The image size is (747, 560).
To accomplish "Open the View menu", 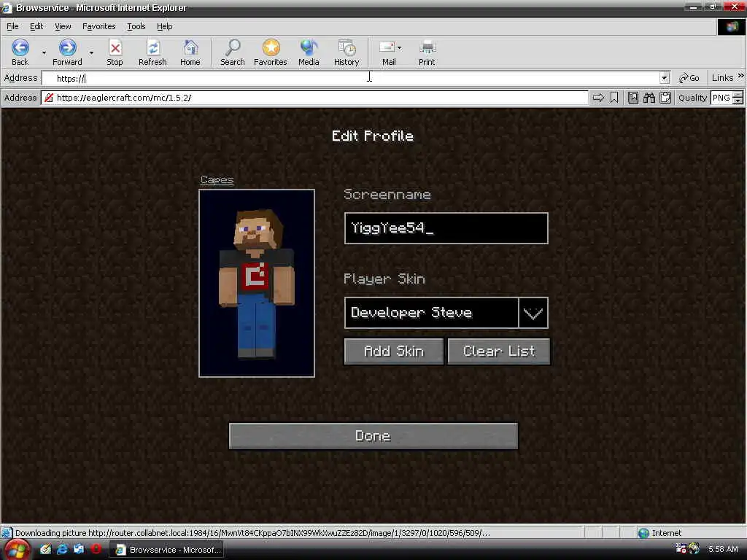I will (x=63, y=26).
